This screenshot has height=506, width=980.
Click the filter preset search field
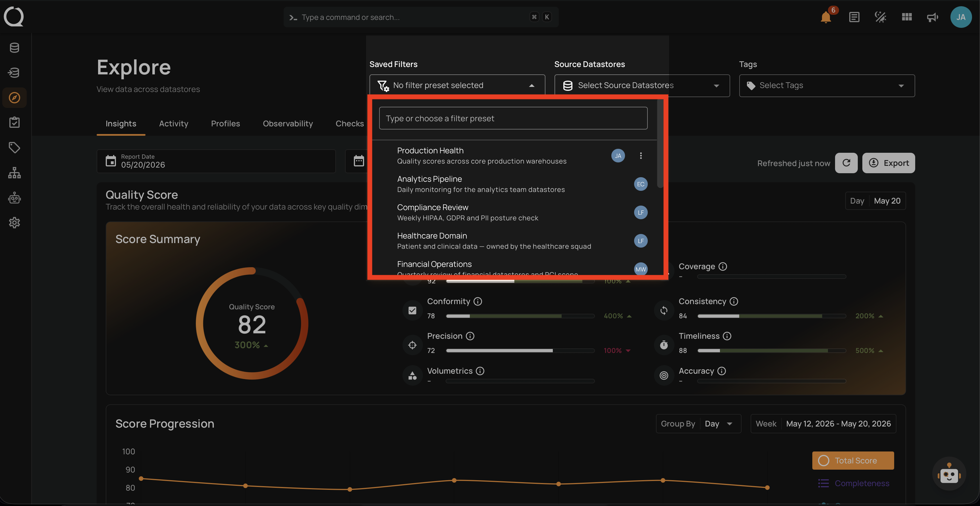click(513, 118)
